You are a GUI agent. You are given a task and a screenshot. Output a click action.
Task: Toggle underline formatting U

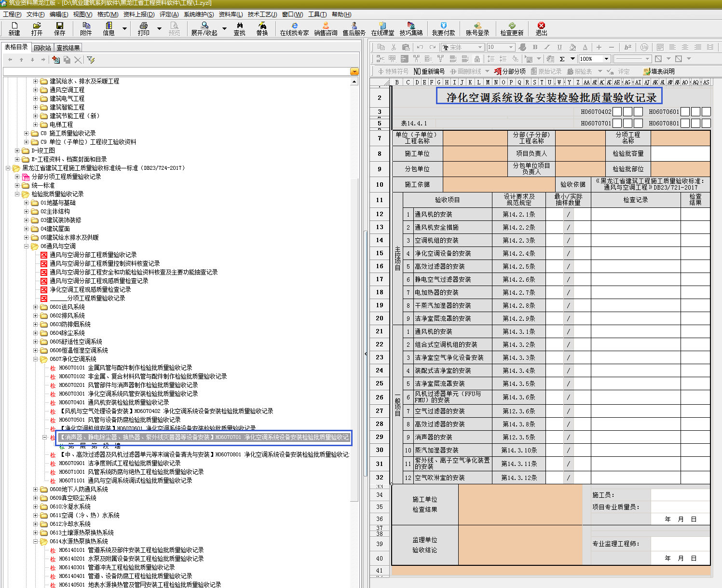(559, 47)
